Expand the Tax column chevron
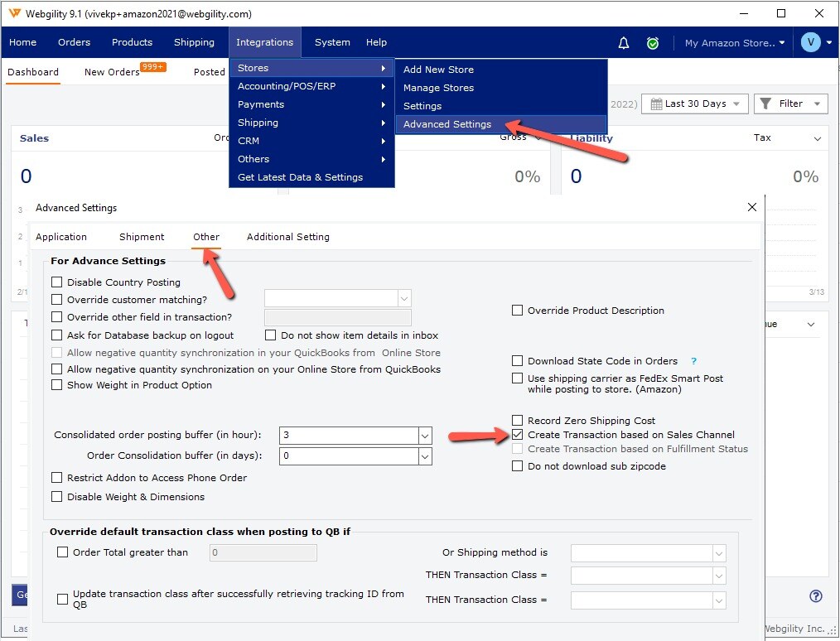Image resolution: width=840 pixels, height=641 pixels. [818, 138]
